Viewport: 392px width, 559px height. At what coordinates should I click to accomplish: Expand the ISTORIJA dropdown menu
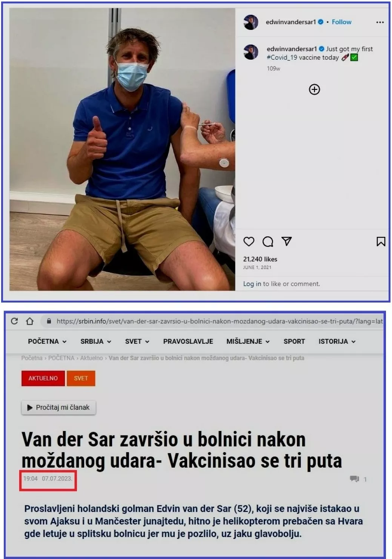337,341
